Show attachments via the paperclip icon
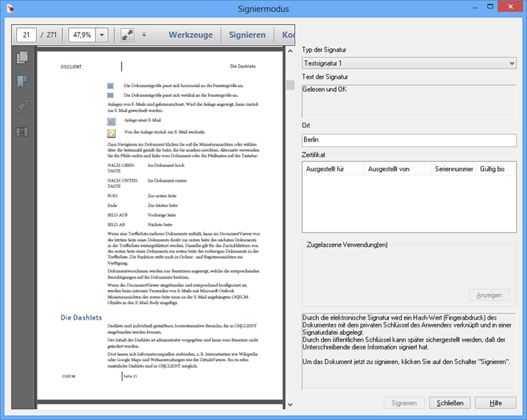This screenshot has height=420, width=527. pos(22,106)
